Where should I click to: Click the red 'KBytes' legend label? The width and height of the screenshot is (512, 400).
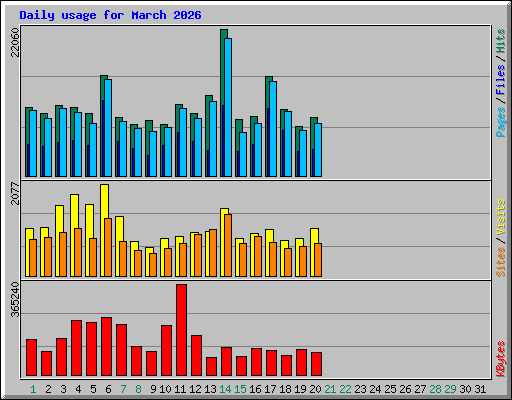click(501, 359)
